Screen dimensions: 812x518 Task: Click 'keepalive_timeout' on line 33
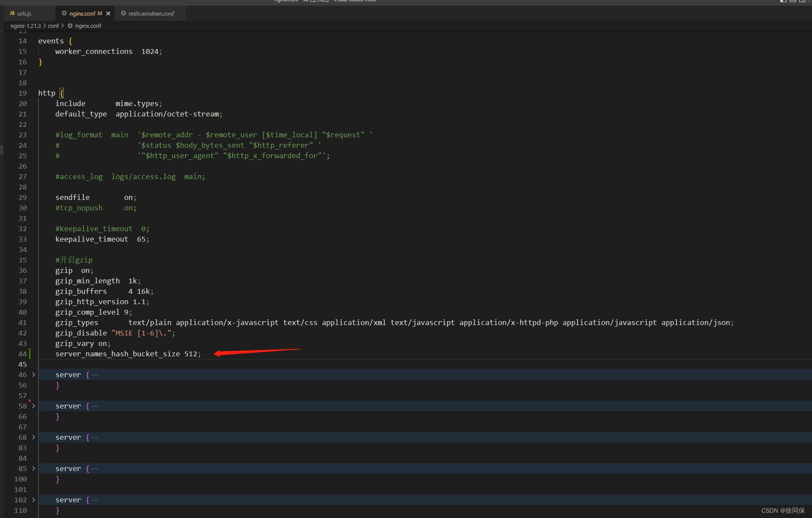pos(92,239)
